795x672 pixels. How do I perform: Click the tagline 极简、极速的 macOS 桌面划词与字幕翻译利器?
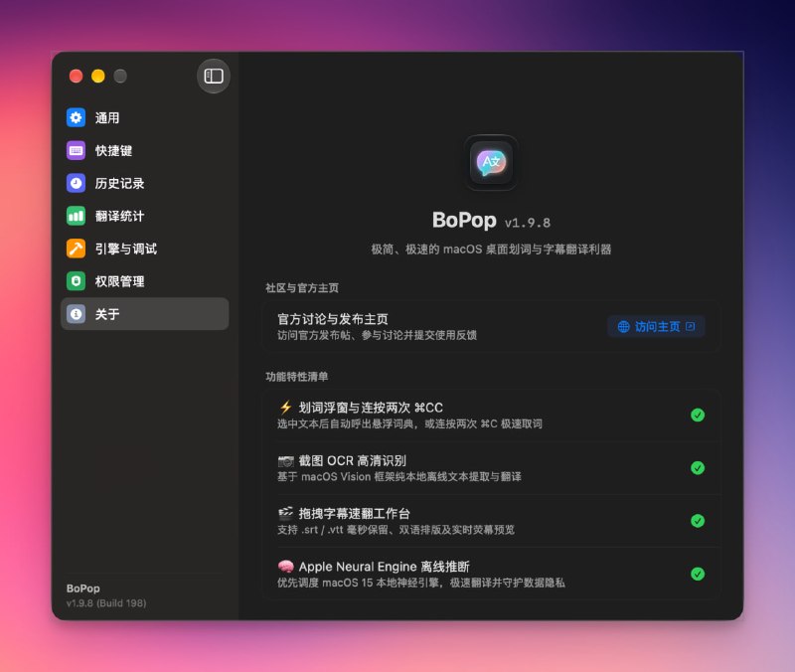[491, 250]
